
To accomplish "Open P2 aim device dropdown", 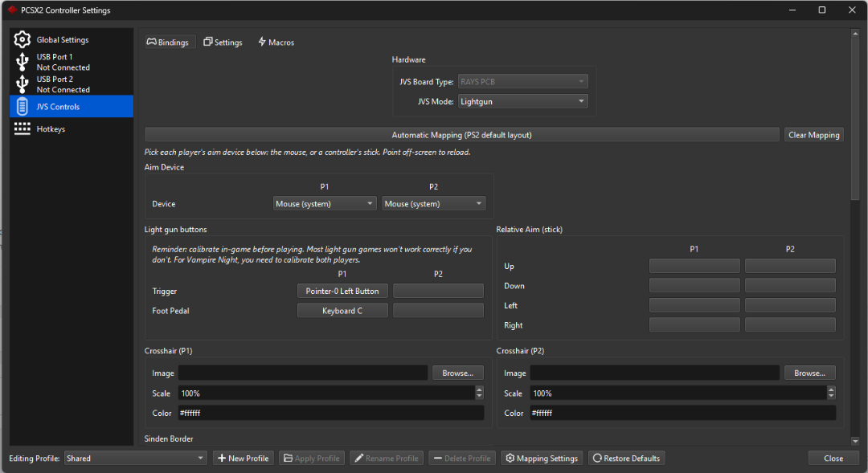I will coord(433,204).
